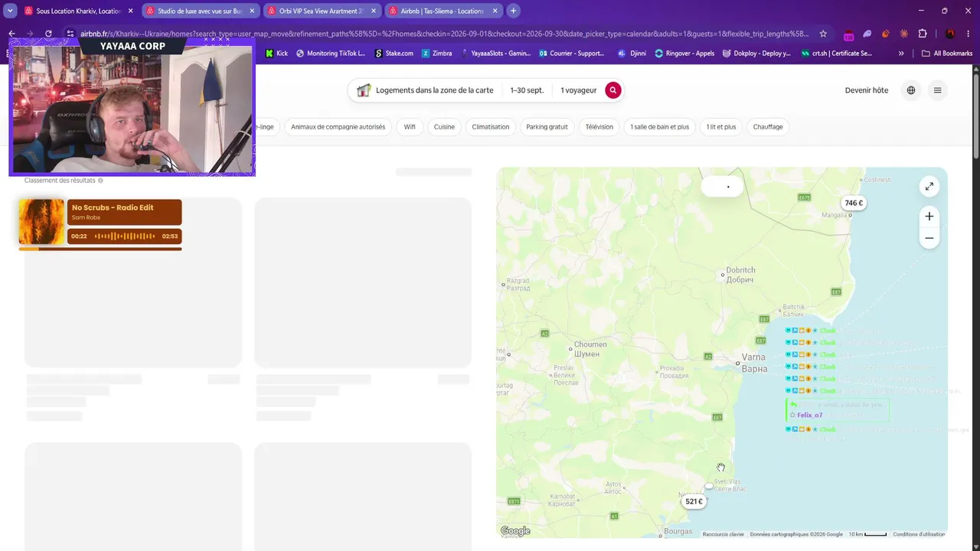The width and height of the screenshot is (980, 551).
Task: Close the Studio de luxe tab
Action: pyautogui.click(x=252, y=11)
